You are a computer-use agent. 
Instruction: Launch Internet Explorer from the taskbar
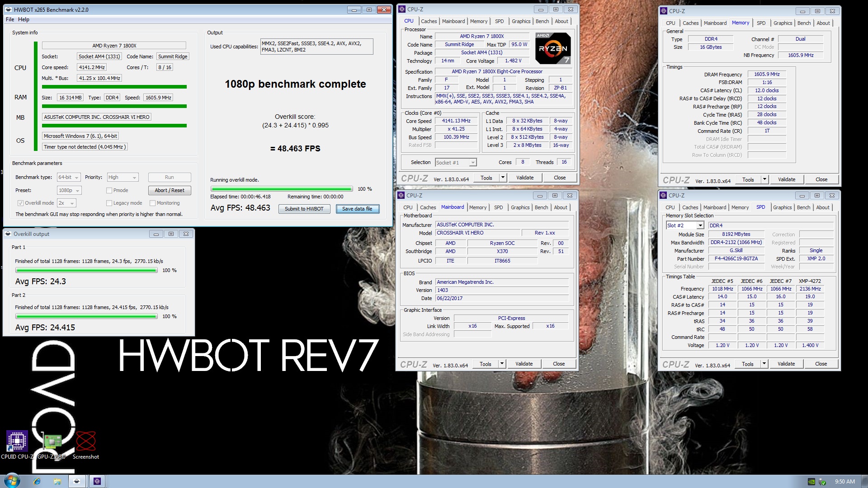coord(37,481)
